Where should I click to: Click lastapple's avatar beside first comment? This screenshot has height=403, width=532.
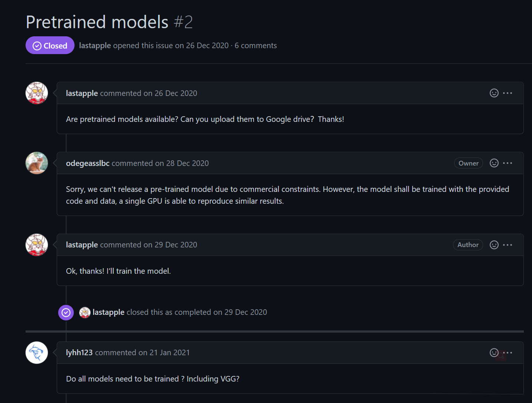tap(37, 93)
